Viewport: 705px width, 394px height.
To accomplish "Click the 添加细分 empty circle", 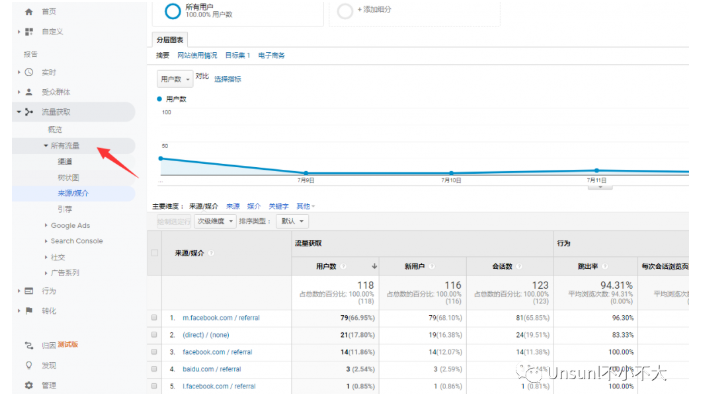I will click(345, 11).
